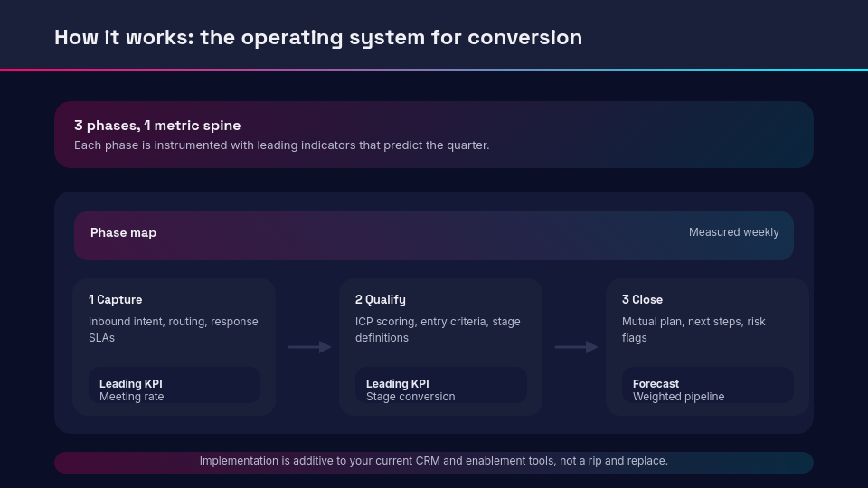Click the "Stage conversion" KPI value
Image resolution: width=868 pixels, height=488 pixels.
click(x=410, y=397)
